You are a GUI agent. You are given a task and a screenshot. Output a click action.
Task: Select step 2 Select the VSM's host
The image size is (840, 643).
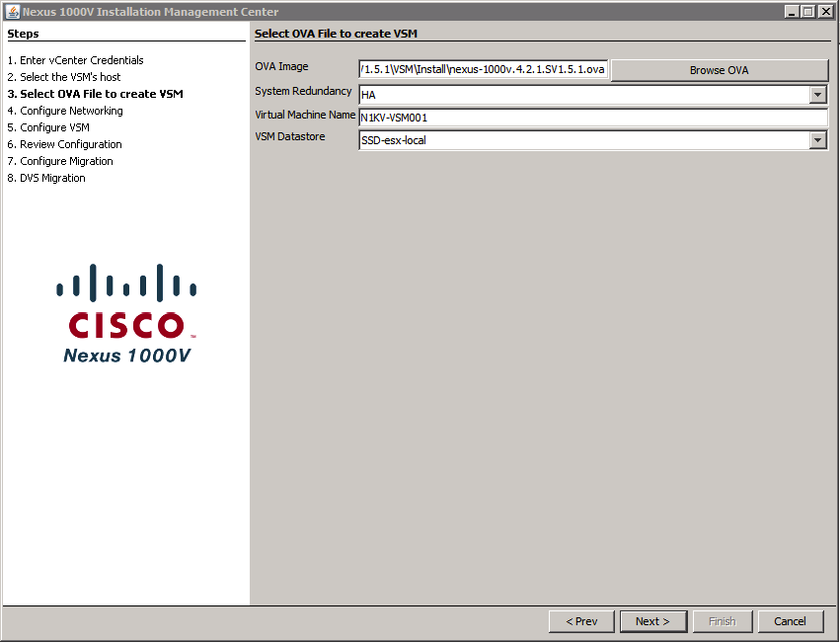tap(64, 77)
